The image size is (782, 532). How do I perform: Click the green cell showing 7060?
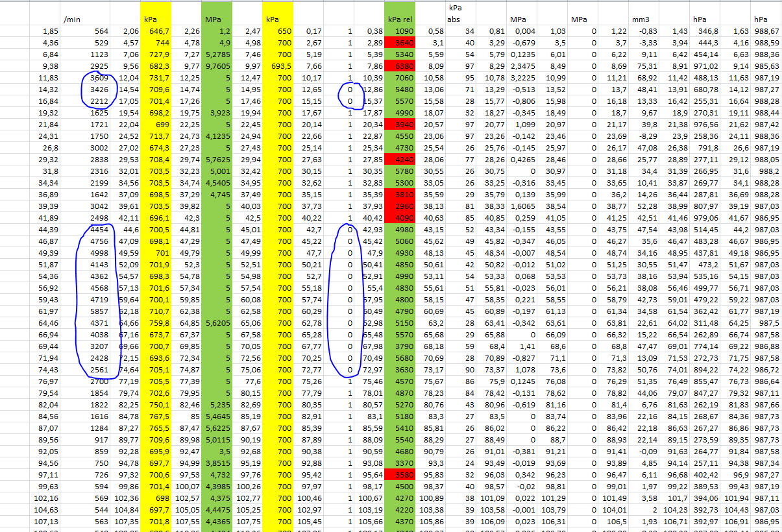400,77
